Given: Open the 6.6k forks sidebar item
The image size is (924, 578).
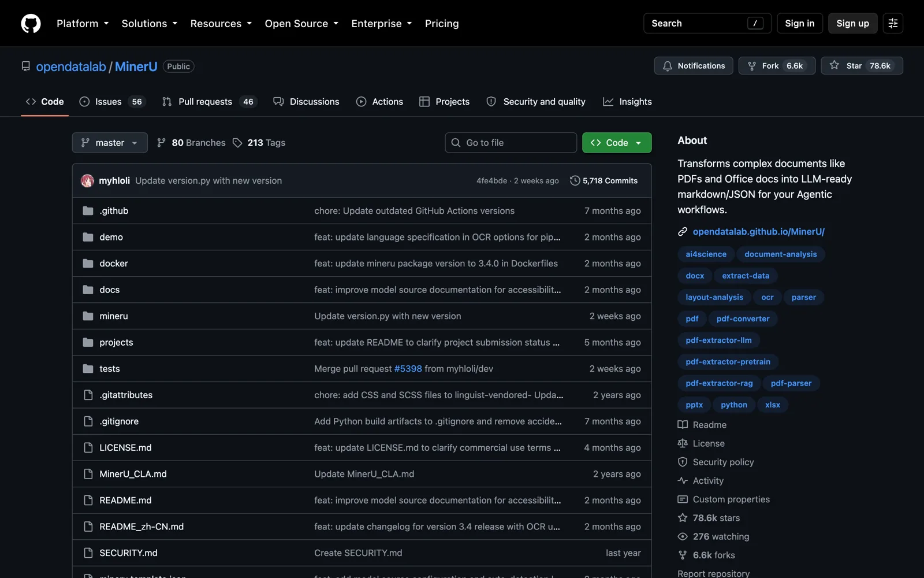Looking at the screenshot, I should coord(706,555).
